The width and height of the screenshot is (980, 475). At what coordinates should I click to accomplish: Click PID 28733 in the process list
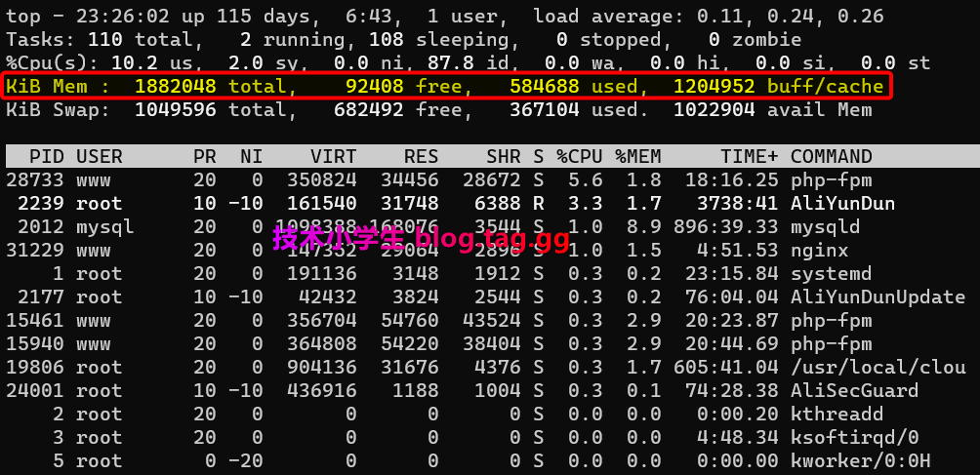coord(35,179)
